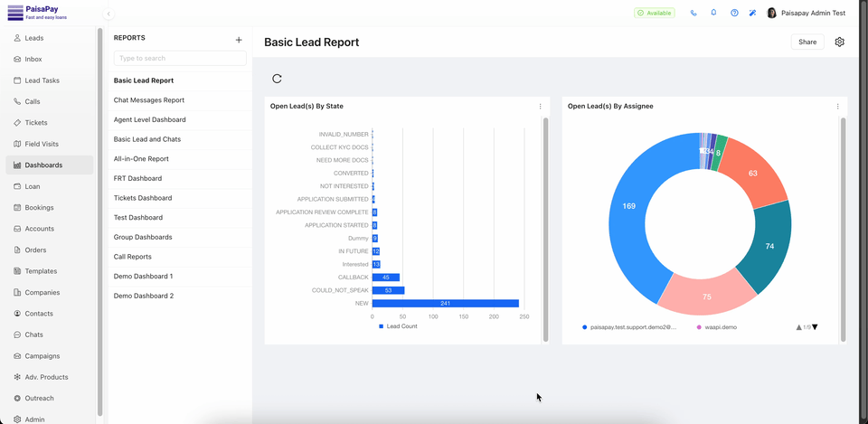Open Tickets in the sidebar menu

[x=36, y=123]
